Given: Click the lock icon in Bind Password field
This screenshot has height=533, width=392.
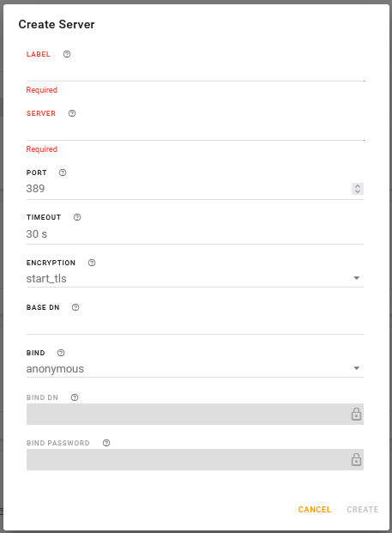Looking at the screenshot, I should (356, 459).
